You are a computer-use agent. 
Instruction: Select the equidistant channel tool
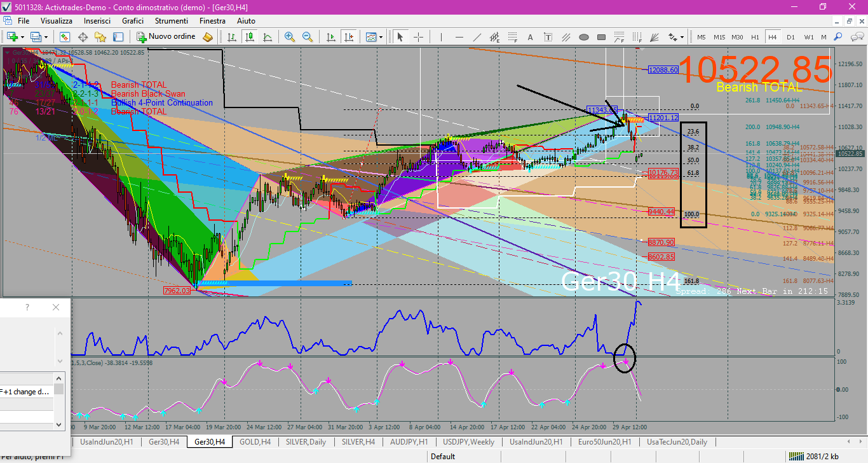[x=494, y=37]
